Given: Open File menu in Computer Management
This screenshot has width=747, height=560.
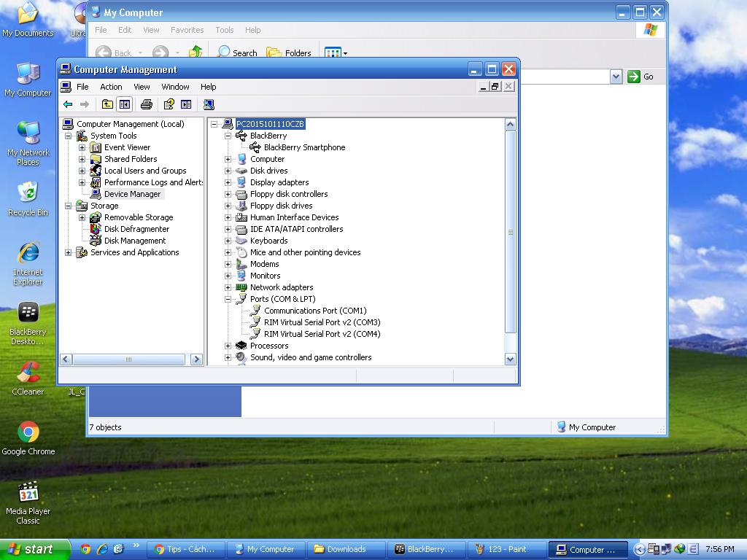Looking at the screenshot, I should click(82, 87).
